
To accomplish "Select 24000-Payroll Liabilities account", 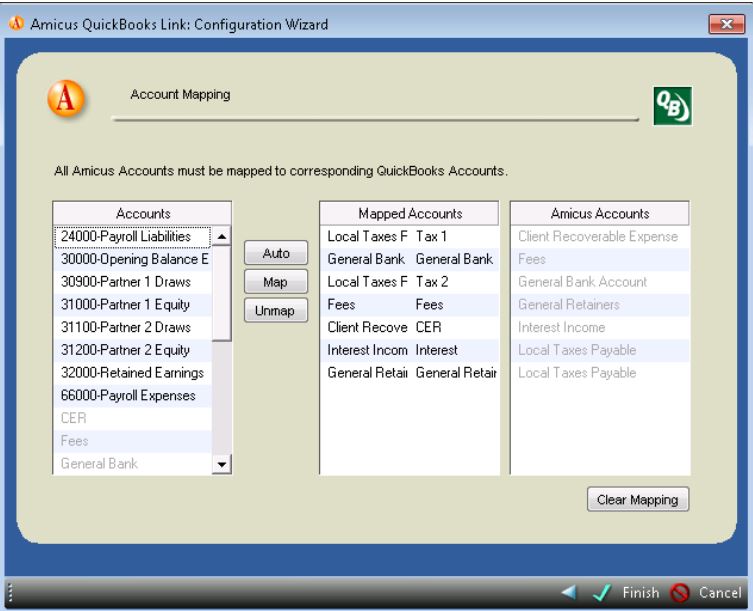I will (x=133, y=236).
